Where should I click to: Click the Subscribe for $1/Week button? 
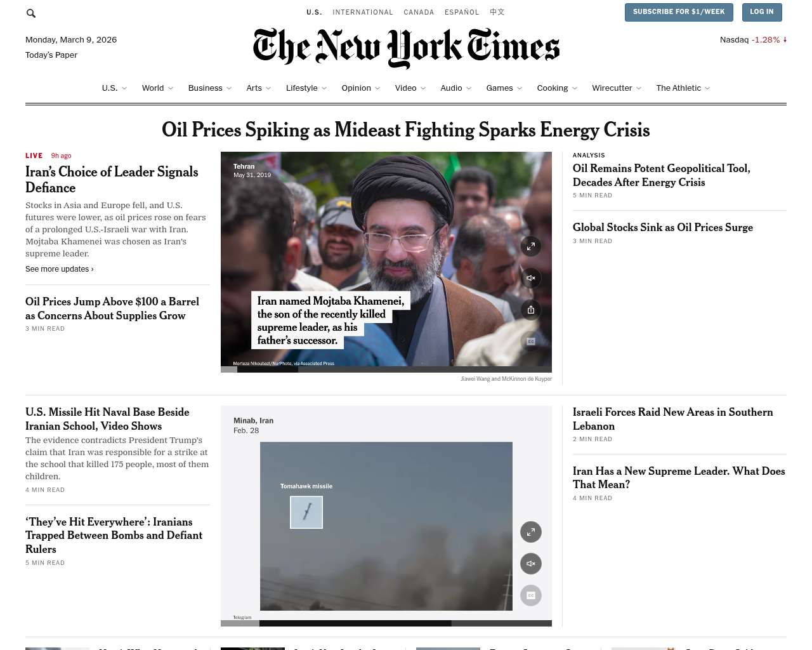[679, 12]
